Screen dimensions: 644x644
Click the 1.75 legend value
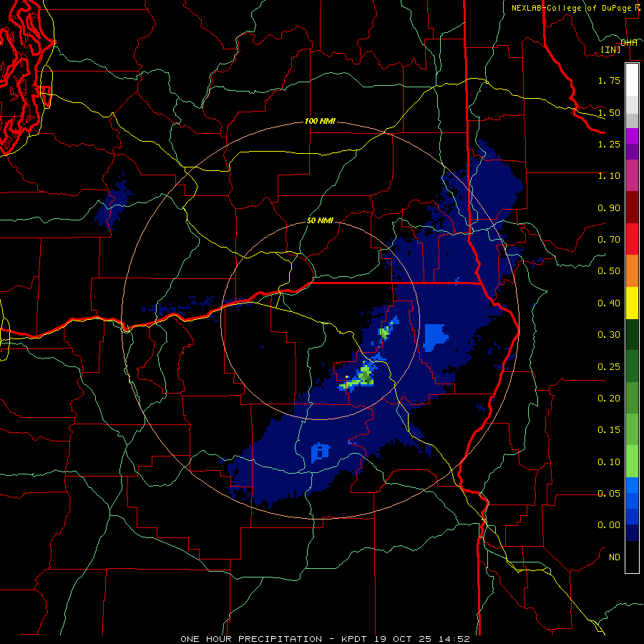coord(609,80)
